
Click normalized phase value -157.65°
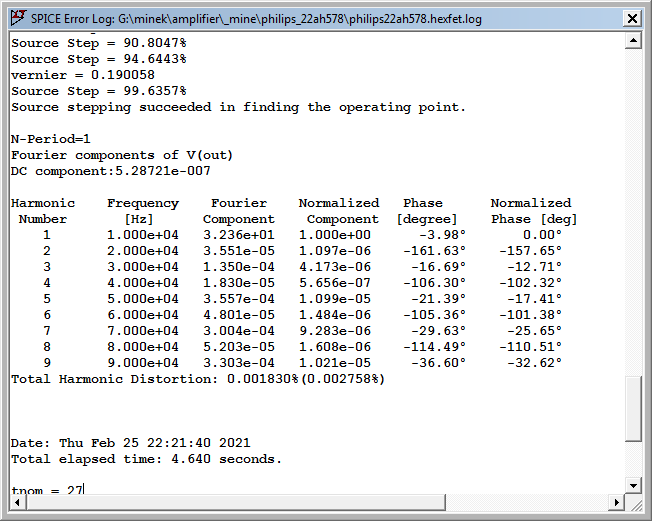click(x=531, y=251)
